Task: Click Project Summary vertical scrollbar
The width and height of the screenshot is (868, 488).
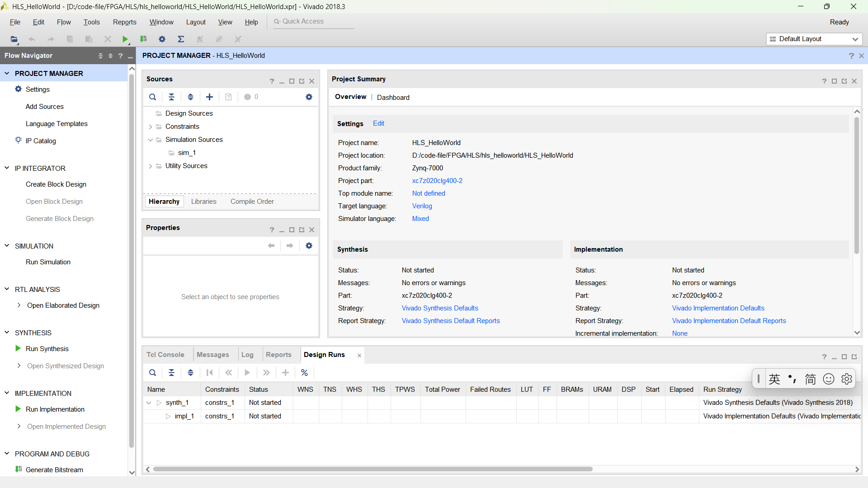Action: click(857, 185)
